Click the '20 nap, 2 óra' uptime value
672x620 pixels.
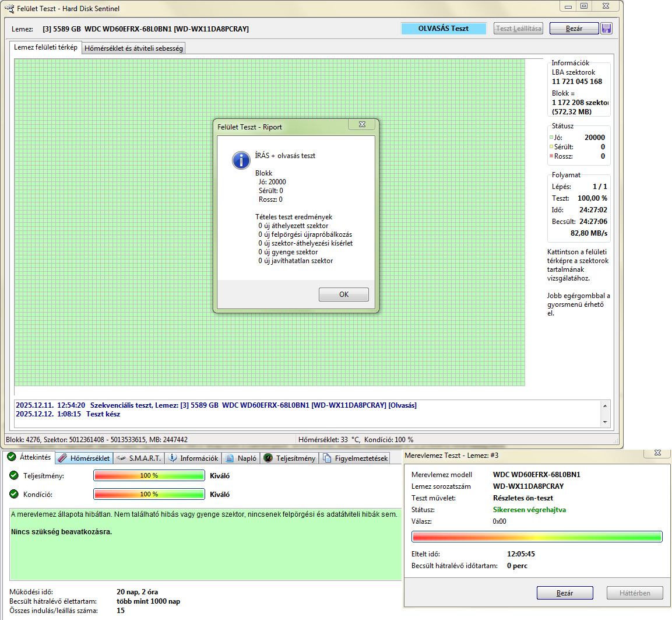tap(137, 592)
